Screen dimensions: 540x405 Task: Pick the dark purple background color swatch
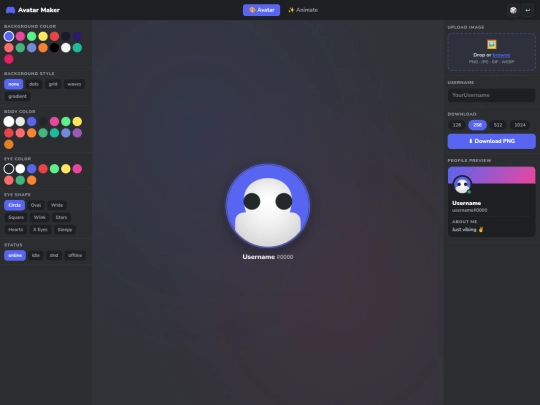77,36
